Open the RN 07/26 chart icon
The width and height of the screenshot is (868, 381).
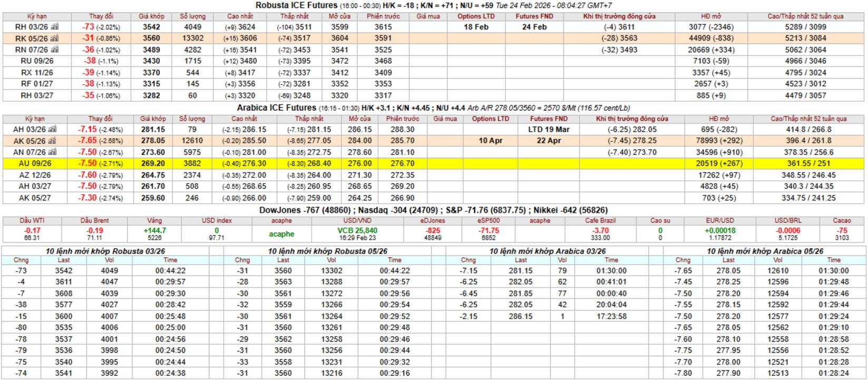55,50
